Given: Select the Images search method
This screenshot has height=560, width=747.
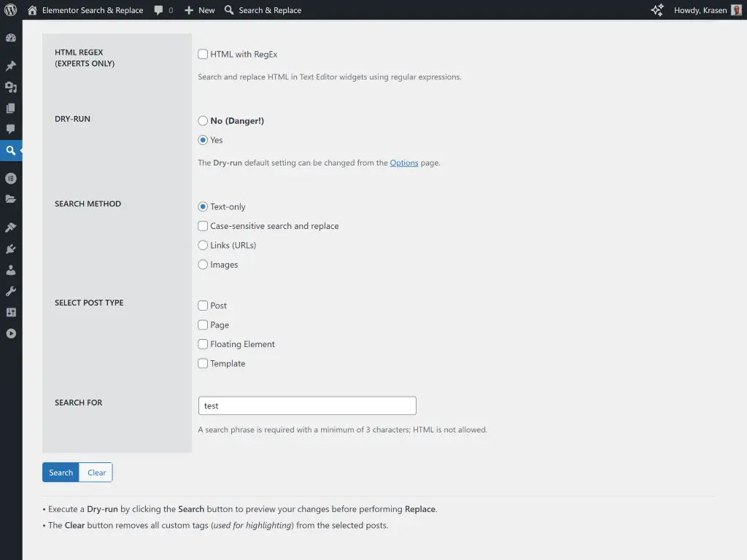Looking at the screenshot, I should (x=203, y=264).
